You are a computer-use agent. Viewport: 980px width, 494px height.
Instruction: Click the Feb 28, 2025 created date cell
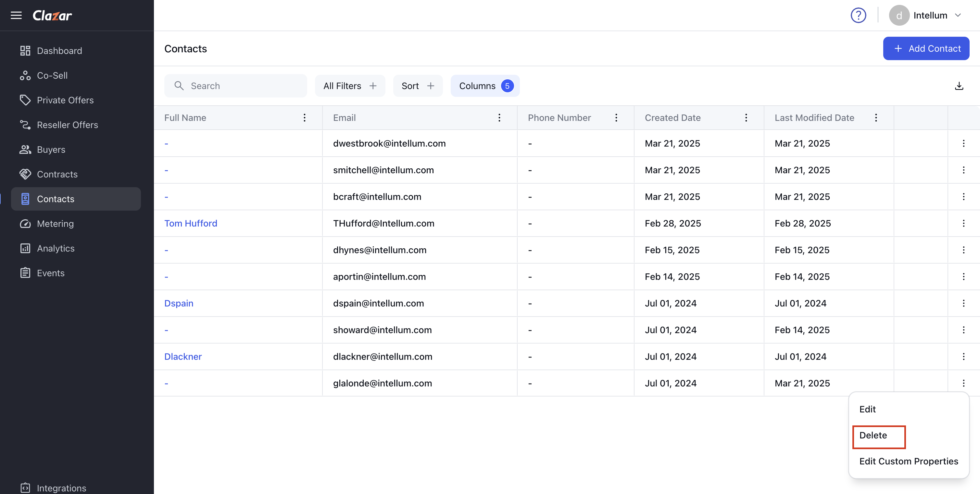tap(672, 223)
